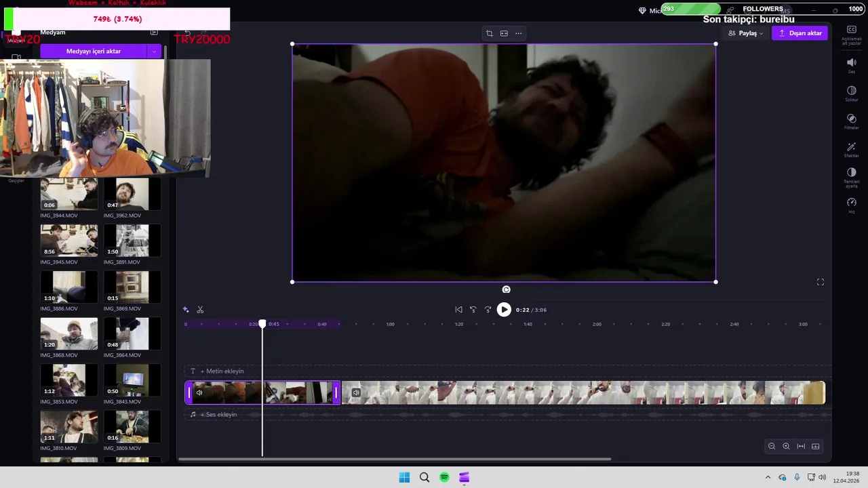
Task: Skip to the start of the video
Action: click(458, 310)
